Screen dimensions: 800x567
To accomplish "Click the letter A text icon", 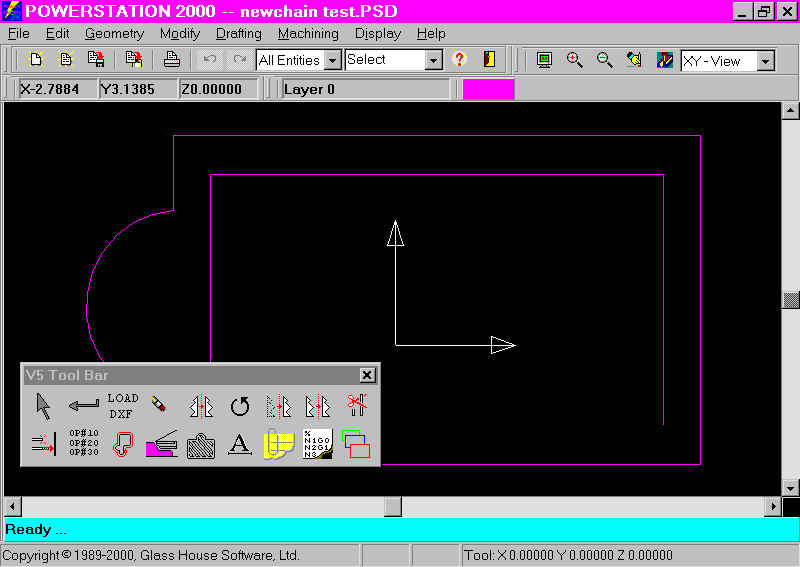I will (239, 444).
